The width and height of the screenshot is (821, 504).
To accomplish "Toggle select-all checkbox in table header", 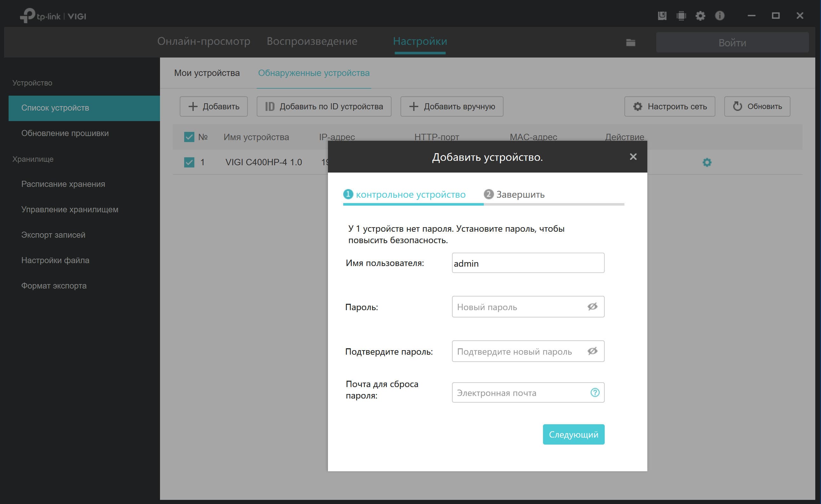I will coord(189,137).
